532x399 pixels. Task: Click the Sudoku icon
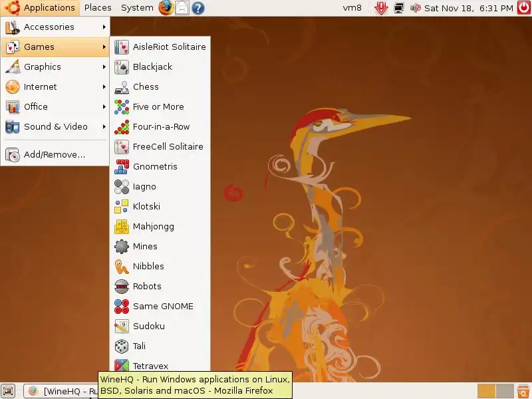(x=122, y=326)
